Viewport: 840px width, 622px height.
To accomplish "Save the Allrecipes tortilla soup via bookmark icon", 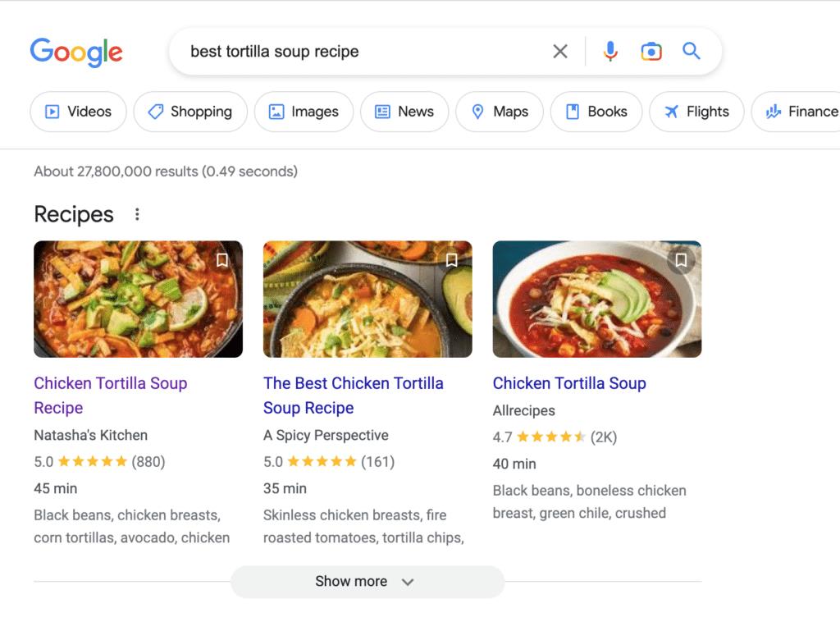I will 681,260.
